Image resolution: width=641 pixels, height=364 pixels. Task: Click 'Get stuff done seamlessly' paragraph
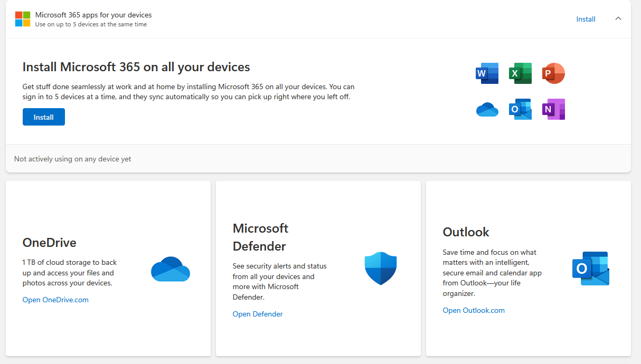(188, 92)
